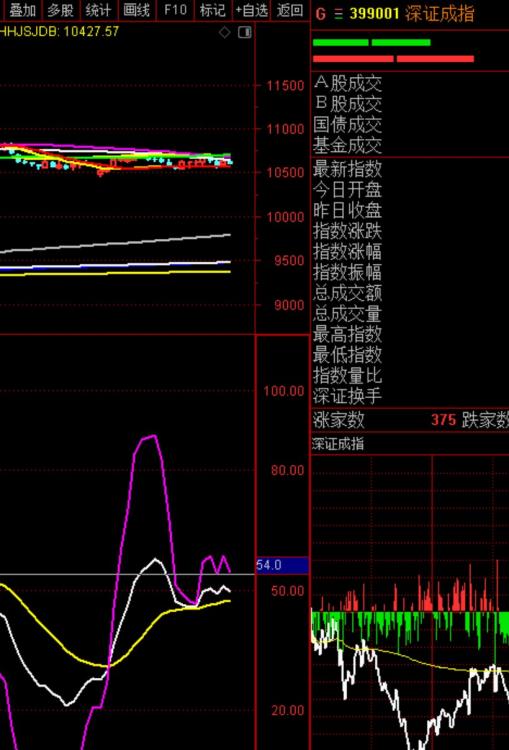Image resolution: width=509 pixels, height=750 pixels.
Task: Select the 画线 drawing line tool
Action: 137,10
